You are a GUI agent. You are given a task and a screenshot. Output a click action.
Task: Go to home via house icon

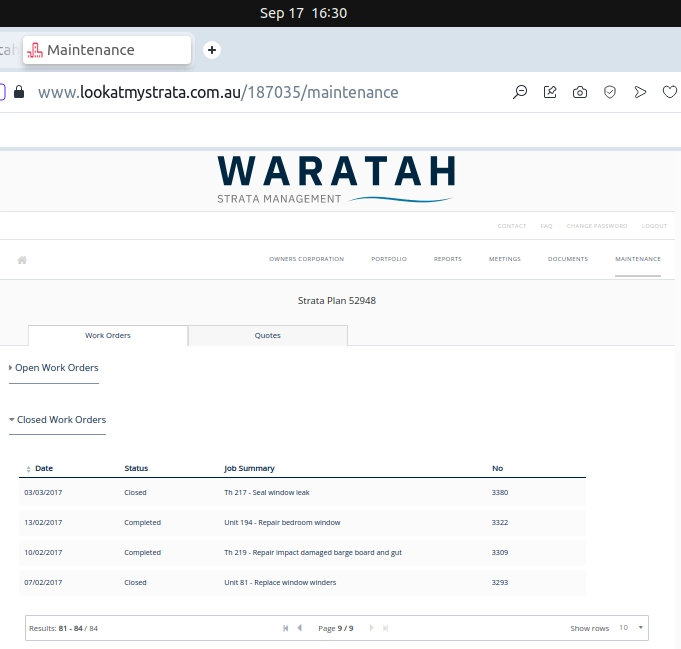[22, 260]
